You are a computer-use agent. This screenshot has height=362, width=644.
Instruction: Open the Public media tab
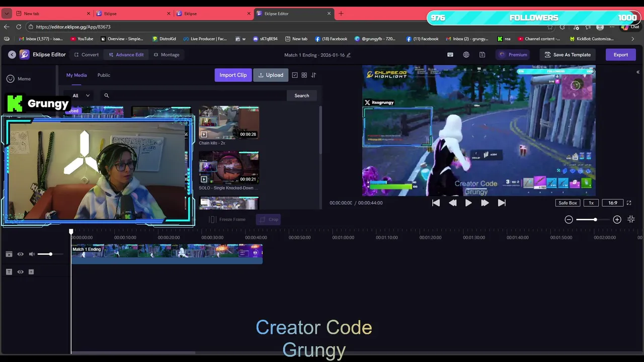point(104,75)
